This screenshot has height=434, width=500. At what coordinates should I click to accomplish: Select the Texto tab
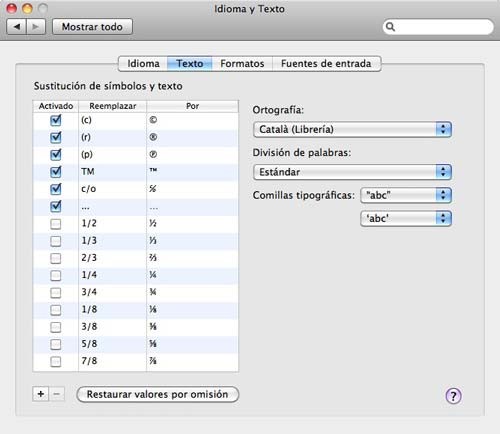click(x=190, y=63)
